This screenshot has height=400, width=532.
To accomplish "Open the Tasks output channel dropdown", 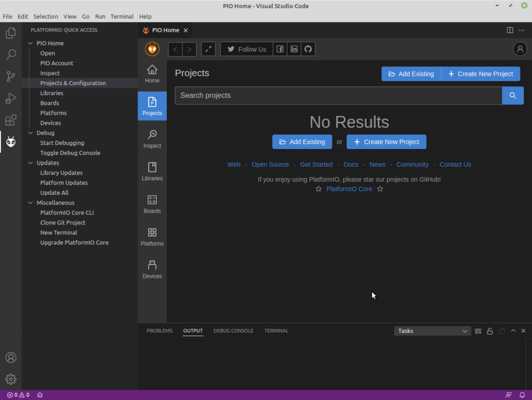I will coord(432,331).
